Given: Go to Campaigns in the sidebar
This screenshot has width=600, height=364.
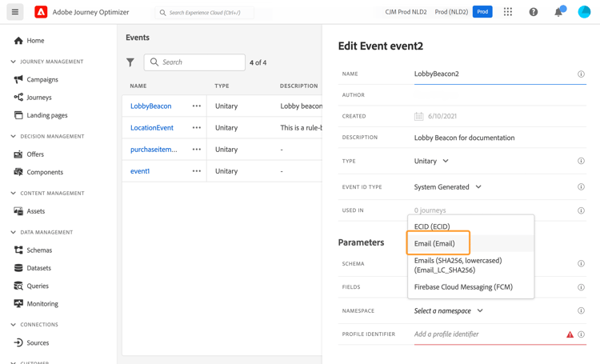Looking at the screenshot, I should (x=42, y=79).
